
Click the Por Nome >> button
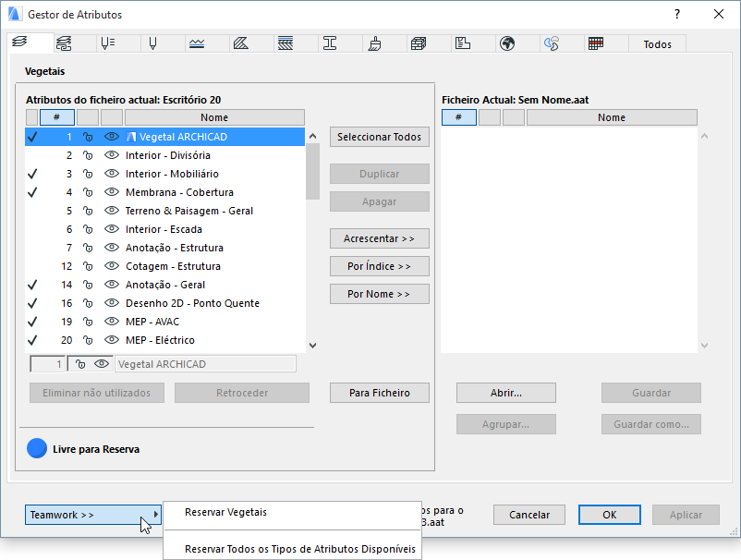click(380, 294)
